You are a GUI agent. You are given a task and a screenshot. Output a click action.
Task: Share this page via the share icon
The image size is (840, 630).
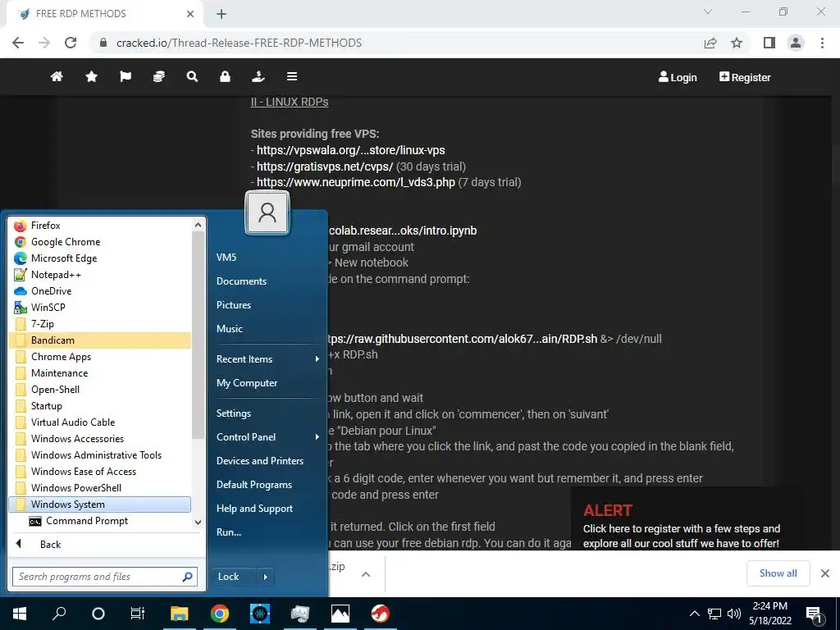click(x=710, y=43)
